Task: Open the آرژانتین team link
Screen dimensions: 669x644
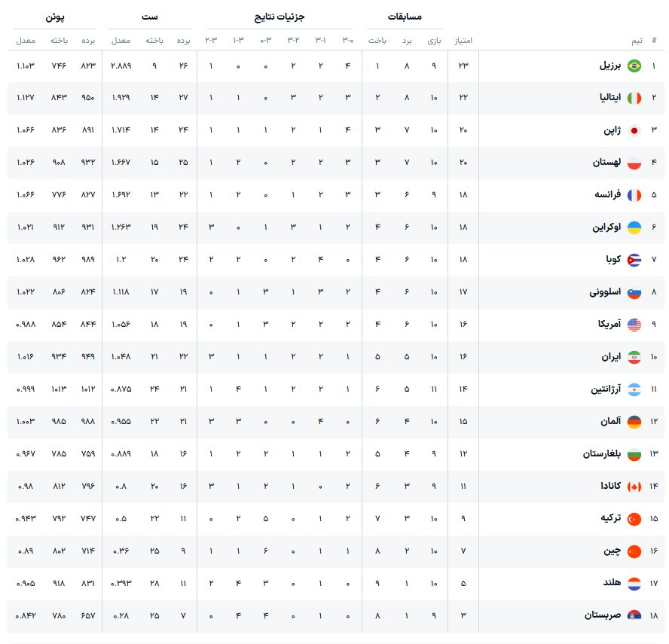Action: coord(603,389)
